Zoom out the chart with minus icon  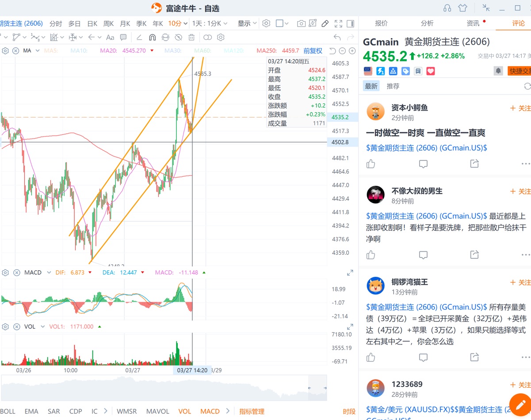tap(343, 51)
